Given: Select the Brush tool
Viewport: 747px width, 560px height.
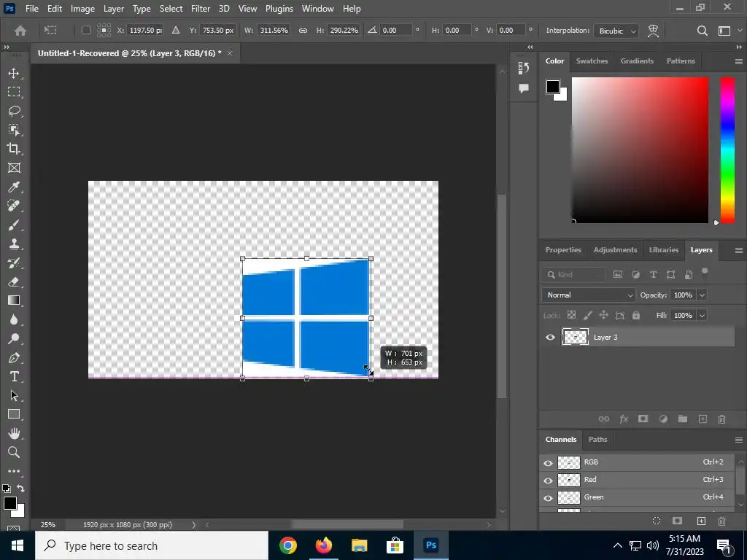Looking at the screenshot, I should click(14, 225).
